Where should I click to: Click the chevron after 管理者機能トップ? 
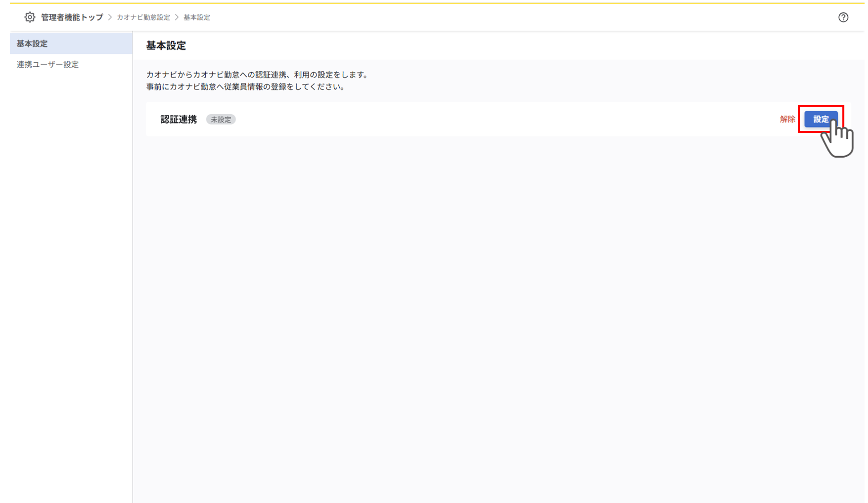tap(109, 17)
